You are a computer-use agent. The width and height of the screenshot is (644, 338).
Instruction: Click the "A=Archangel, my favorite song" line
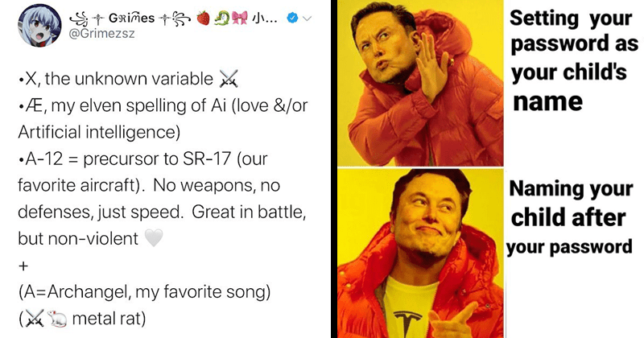pyautogui.click(x=144, y=292)
